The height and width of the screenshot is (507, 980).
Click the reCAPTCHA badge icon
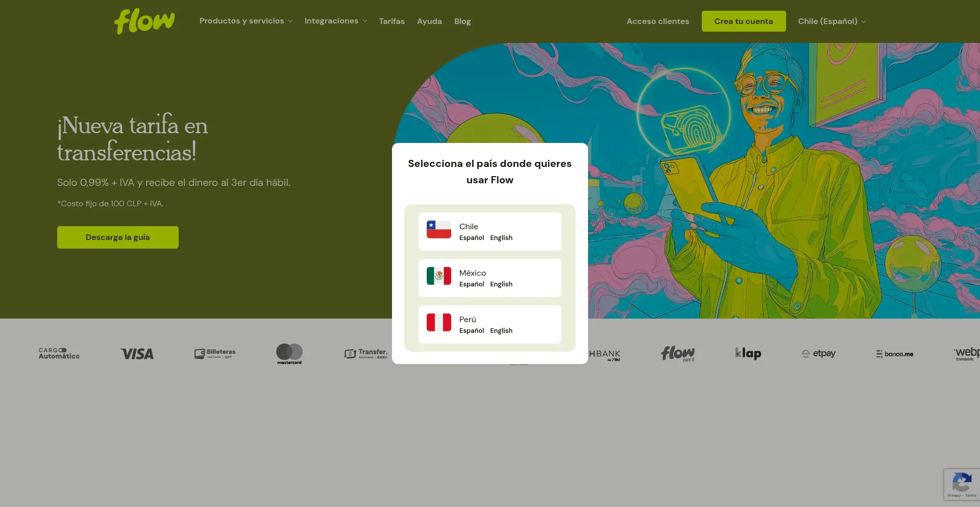point(962,482)
